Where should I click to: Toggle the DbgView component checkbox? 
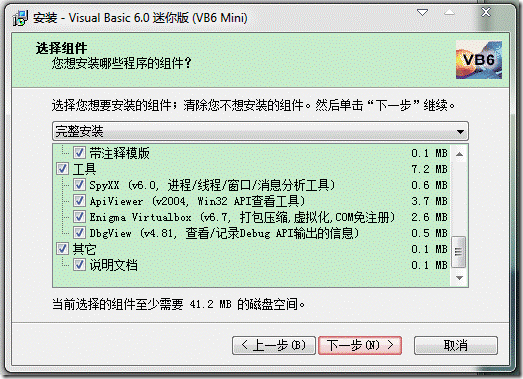pyautogui.click(x=79, y=233)
